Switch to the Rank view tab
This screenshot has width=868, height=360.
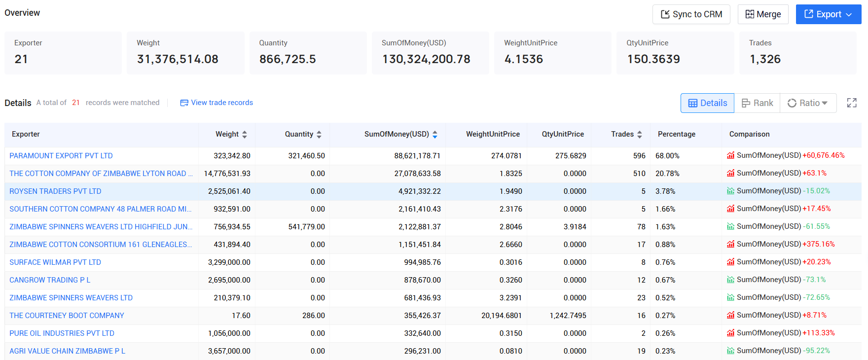pyautogui.click(x=757, y=103)
